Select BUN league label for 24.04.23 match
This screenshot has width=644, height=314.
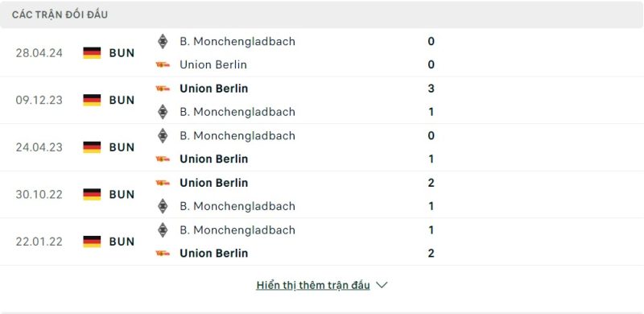(122, 147)
